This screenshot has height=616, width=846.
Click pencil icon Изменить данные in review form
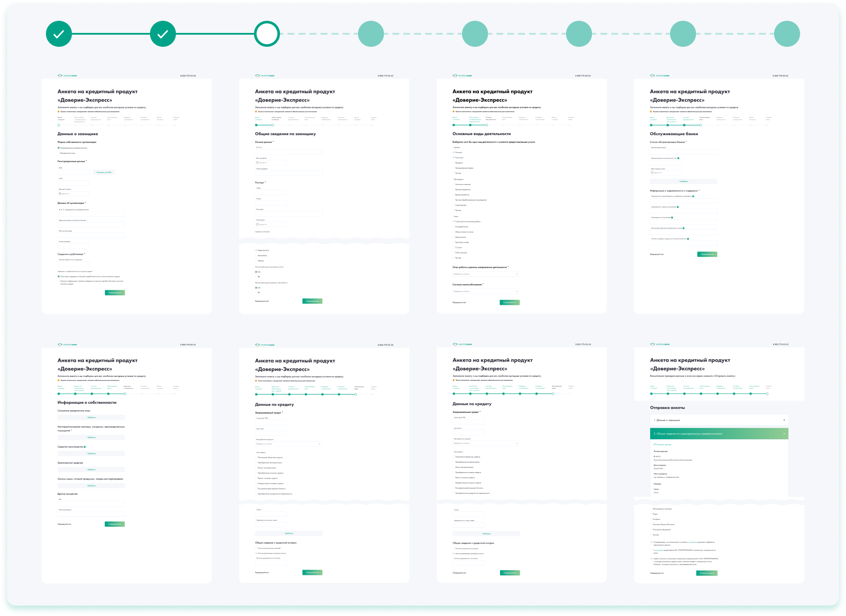pos(654,444)
